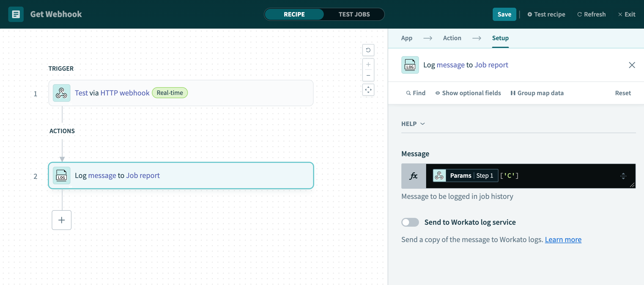Zoom out the recipe canvas
The height and width of the screenshot is (285, 644).
point(368,75)
